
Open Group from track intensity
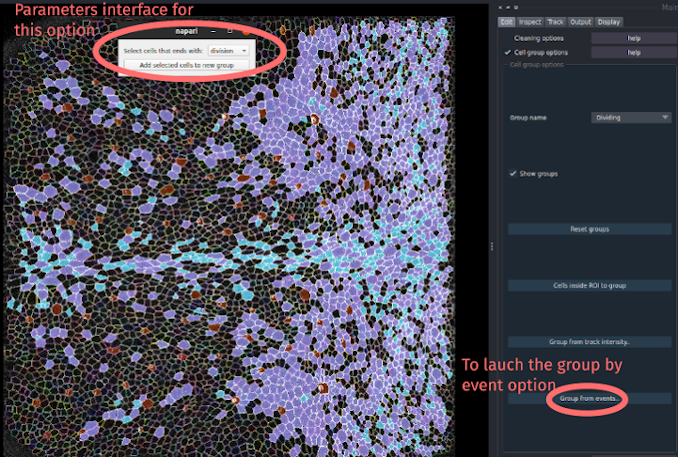coord(589,342)
